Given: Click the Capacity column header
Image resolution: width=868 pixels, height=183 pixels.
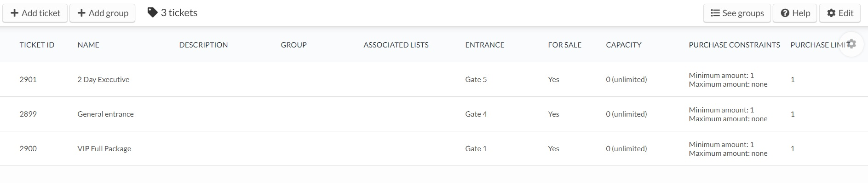Looking at the screenshot, I should (623, 45).
